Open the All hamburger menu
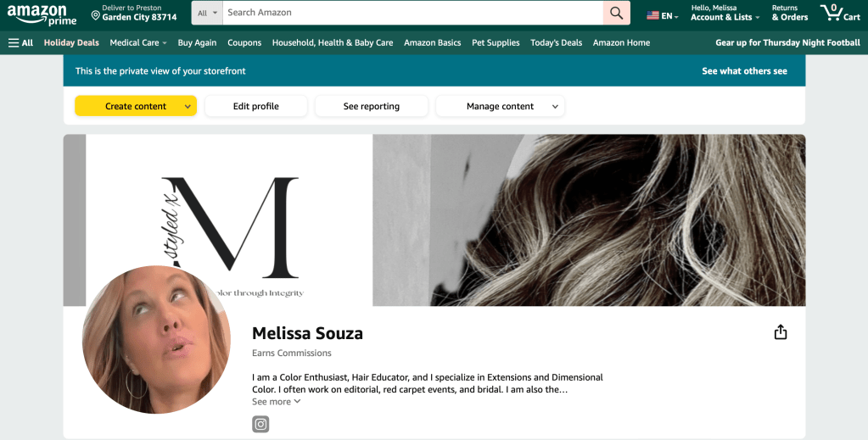Image resolution: width=868 pixels, height=440 pixels. 20,42
